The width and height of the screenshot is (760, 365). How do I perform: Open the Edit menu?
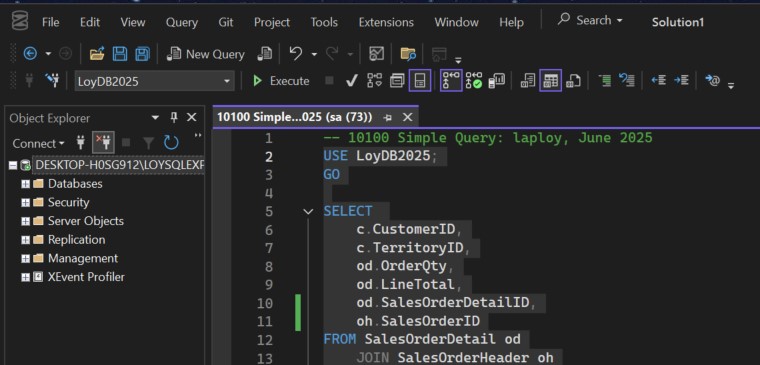(x=90, y=22)
